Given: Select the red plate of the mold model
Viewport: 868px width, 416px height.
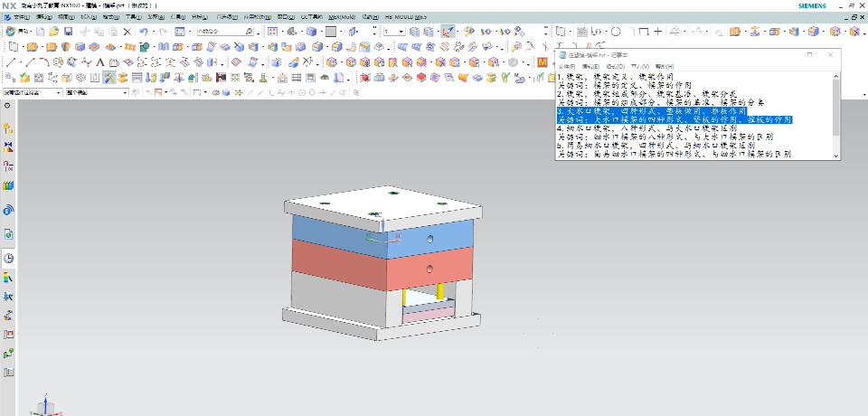Looking at the screenshot, I should tap(382, 267).
